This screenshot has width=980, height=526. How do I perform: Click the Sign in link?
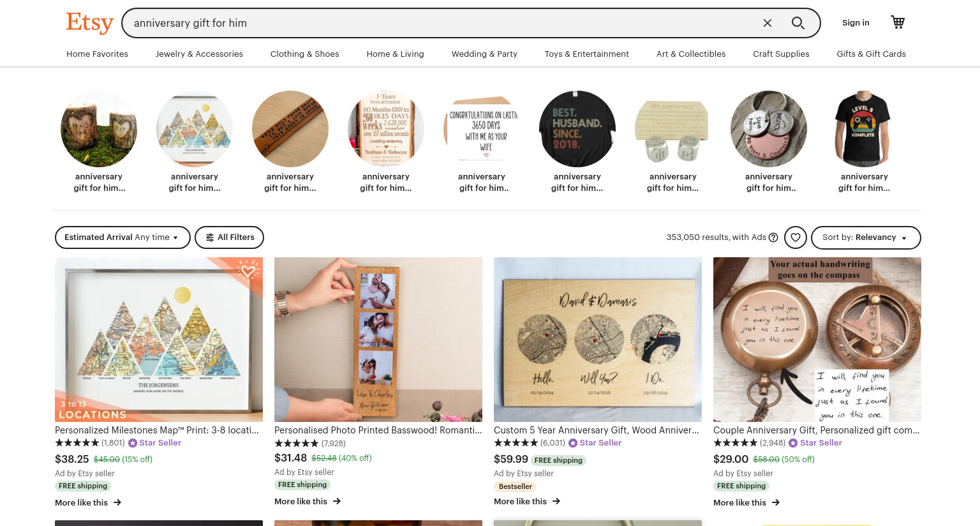coord(856,23)
